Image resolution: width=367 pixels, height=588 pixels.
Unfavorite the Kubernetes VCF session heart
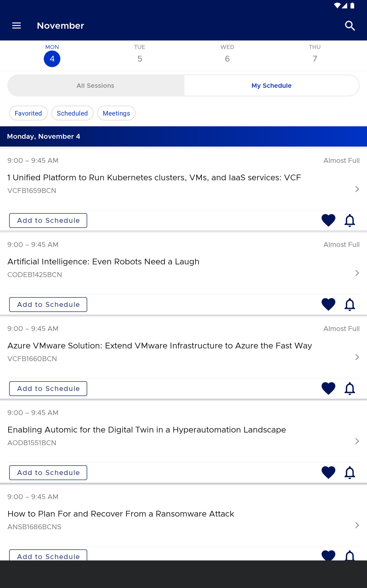(x=328, y=220)
